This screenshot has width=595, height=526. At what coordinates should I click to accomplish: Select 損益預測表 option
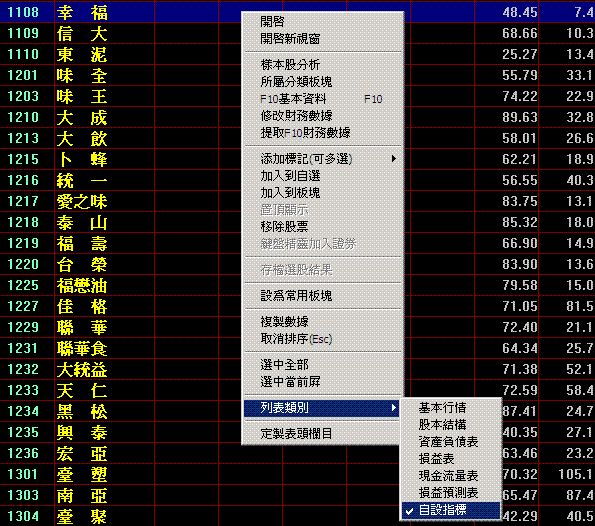(451, 493)
